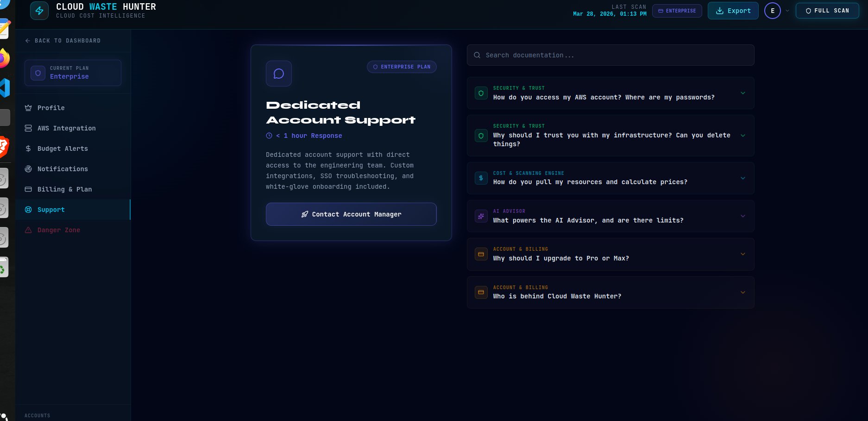Image resolution: width=868 pixels, height=421 pixels.
Task: Click the Cloud Waste Hunter lightning logo
Action: click(39, 11)
